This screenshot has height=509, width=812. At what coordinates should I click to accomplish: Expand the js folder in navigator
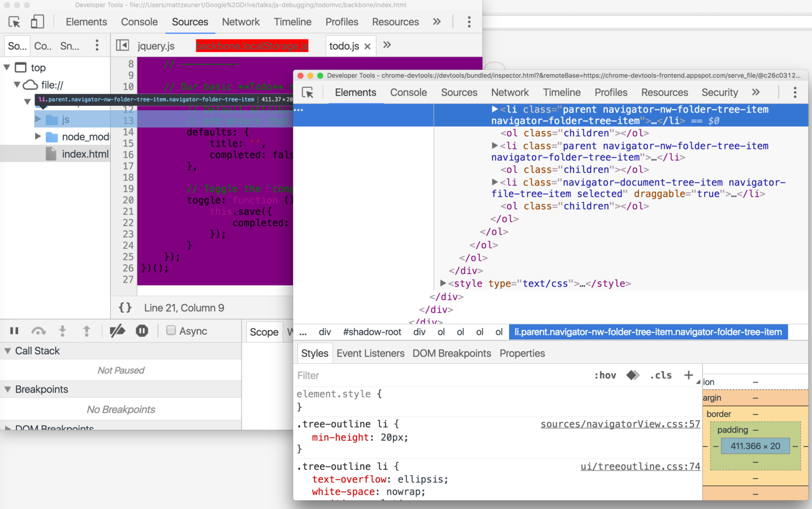[38, 119]
